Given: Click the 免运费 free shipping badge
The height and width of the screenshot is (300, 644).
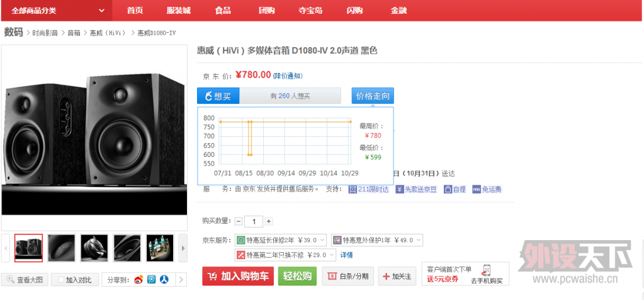Looking at the screenshot, I should pyautogui.click(x=487, y=190).
